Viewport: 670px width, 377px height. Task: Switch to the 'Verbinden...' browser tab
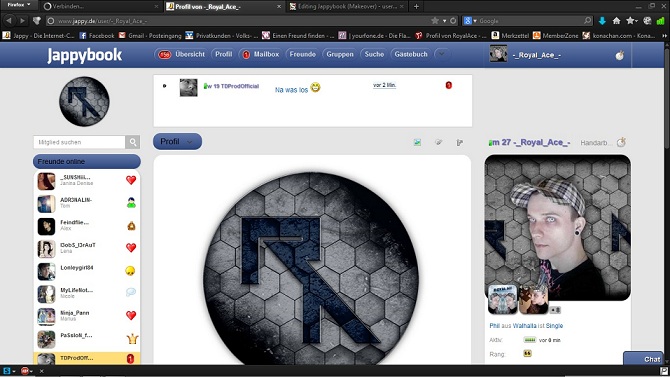click(101, 6)
